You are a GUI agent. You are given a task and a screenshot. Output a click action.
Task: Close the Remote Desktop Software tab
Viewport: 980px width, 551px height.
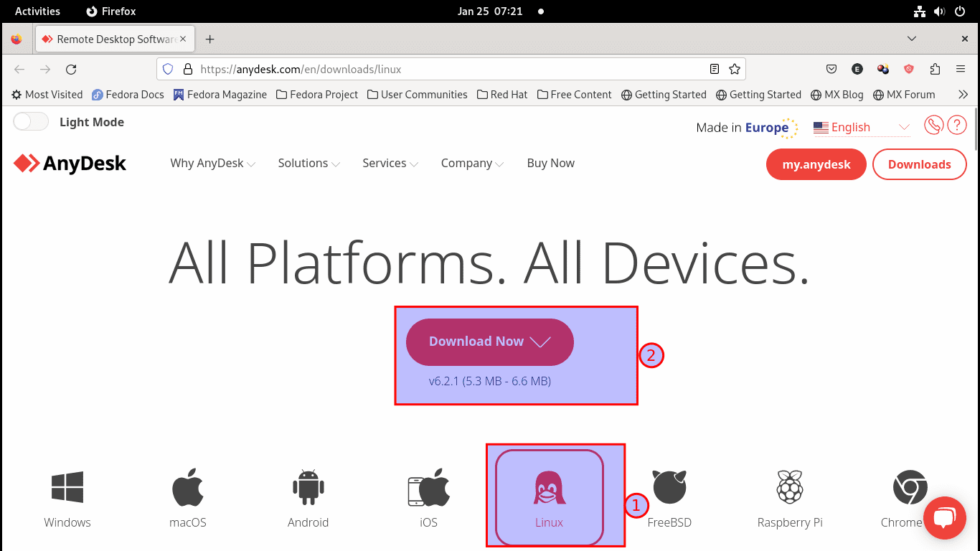point(184,39)
